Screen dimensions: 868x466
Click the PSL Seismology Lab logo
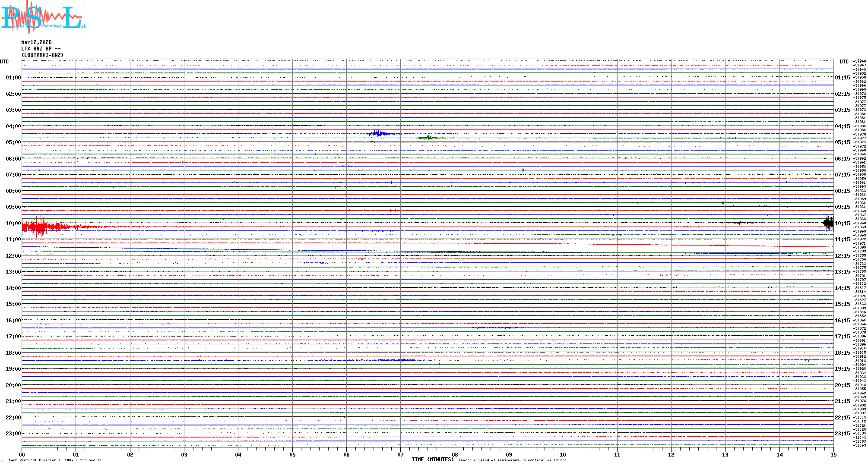click(43, 17)
